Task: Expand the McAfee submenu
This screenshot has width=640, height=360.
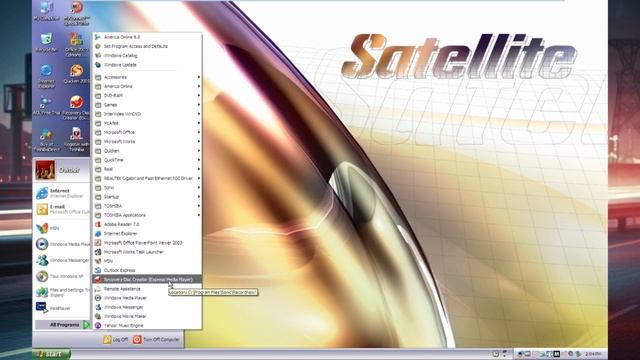Action: coord(147,123)
